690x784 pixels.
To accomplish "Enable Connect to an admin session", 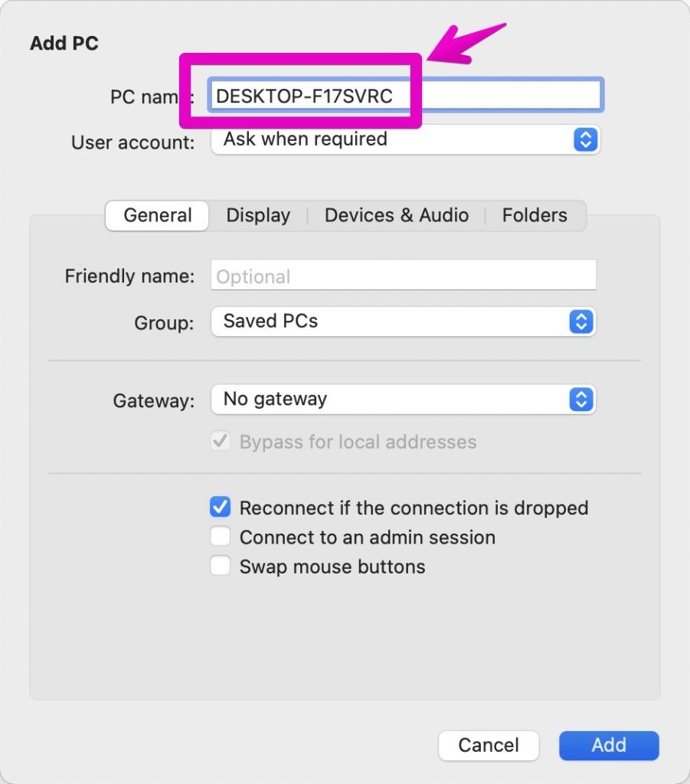I will point(221,536).
